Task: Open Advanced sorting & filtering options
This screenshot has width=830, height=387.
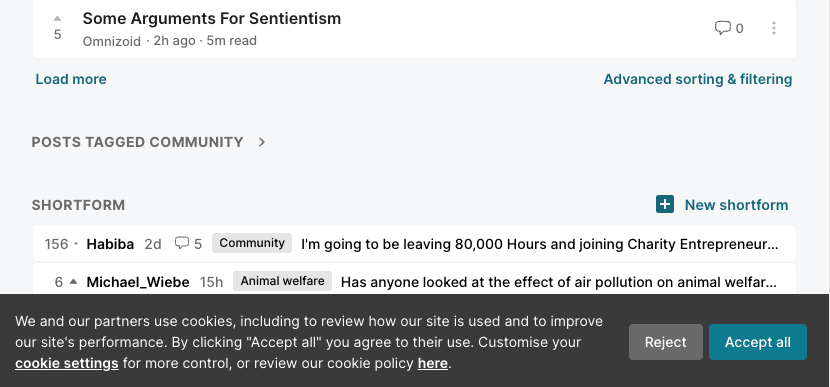Action: click(x=698, y=79)
